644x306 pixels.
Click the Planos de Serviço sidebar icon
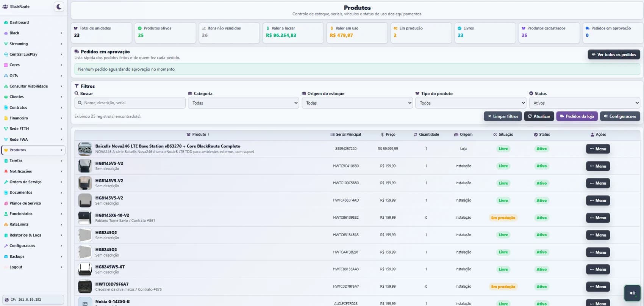tap(6, 203)
